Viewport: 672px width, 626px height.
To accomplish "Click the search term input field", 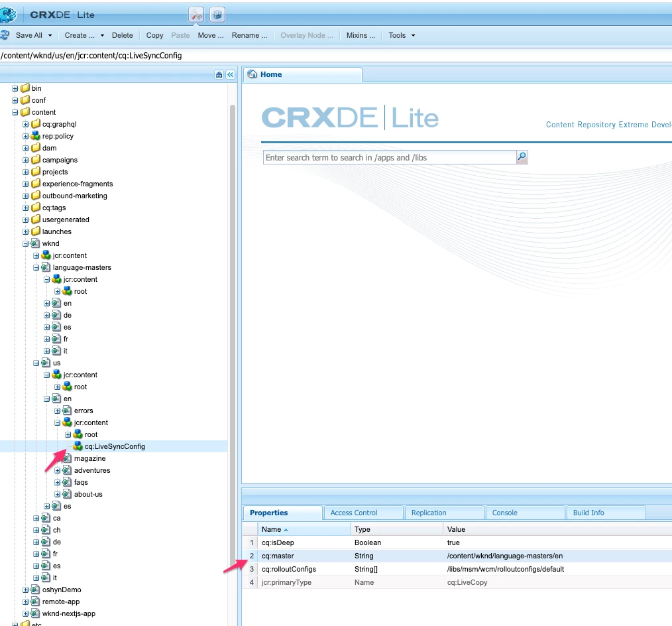I will tap(390, 157).
